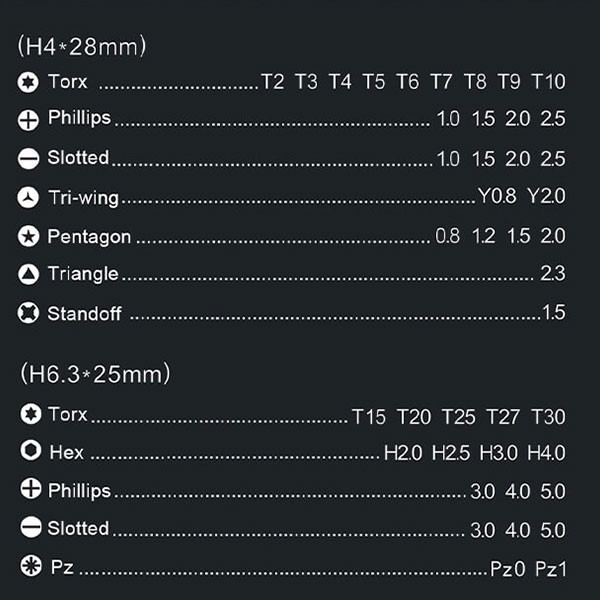Click the T15 Torx size
The image size is (600, 600).
click(369, 416)
